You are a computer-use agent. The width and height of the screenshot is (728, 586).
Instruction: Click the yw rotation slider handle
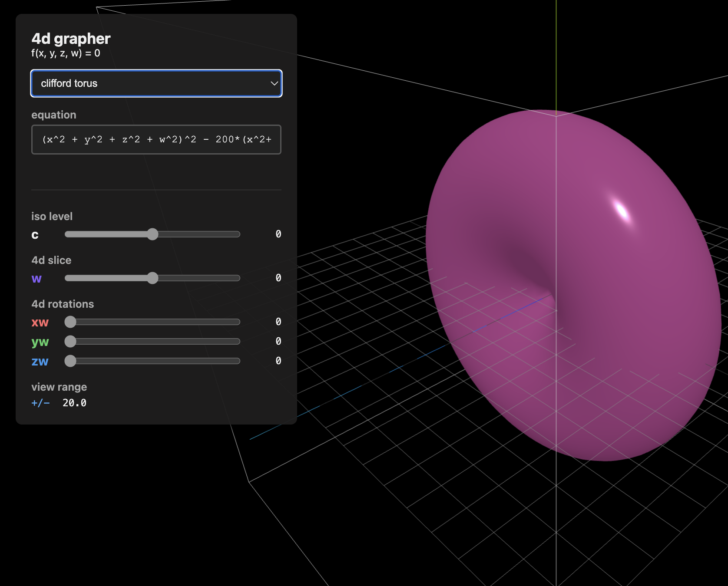click(70, 342)
